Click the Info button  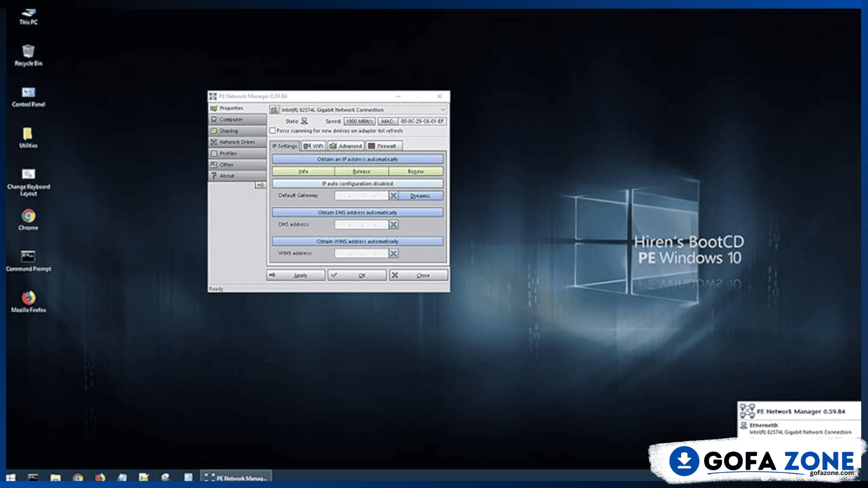click(303, 171)
